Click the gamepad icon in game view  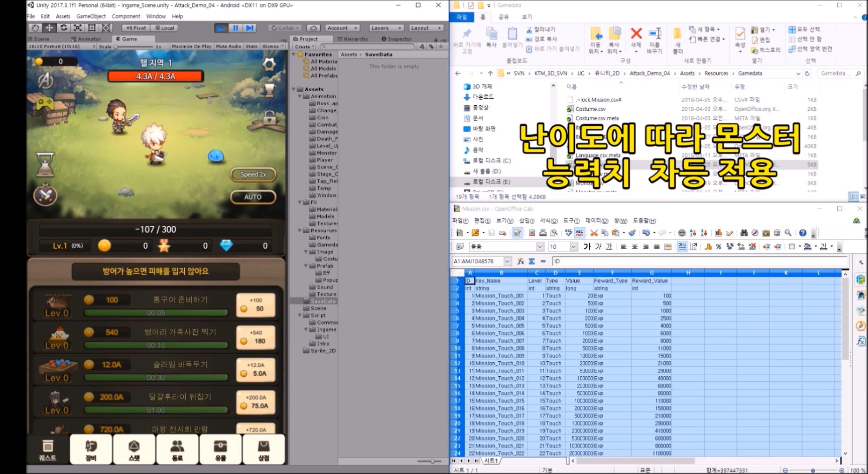(x=44, y=103)
